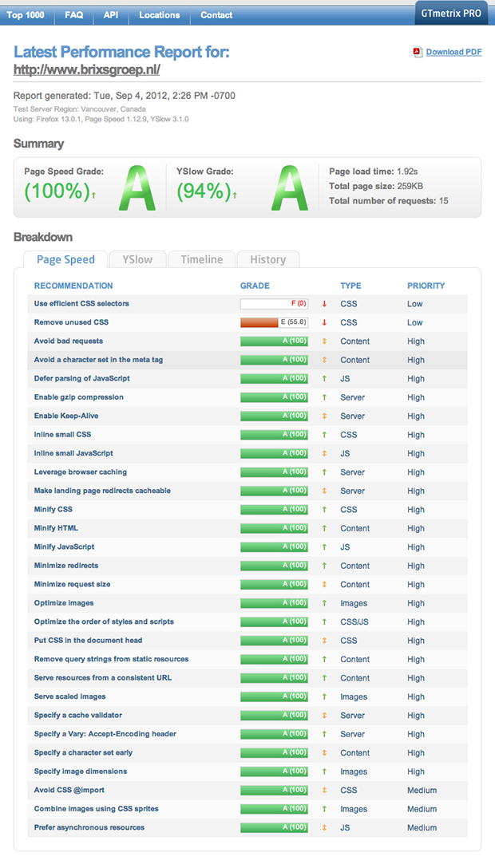The height and width of the screenshot is (868, 495).
Task: Expand Remove query strings from static resources
Action: [111, 659]
